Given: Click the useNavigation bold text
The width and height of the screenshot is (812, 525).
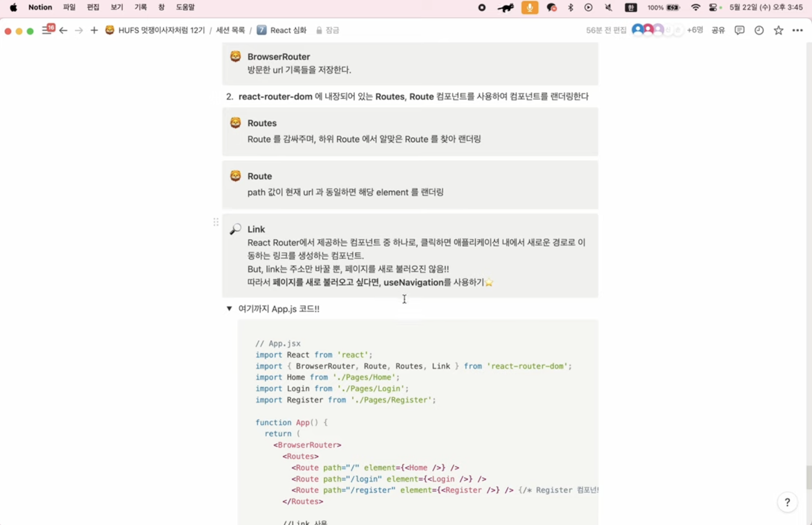Looking at the screenshot, I should coord(413,282).
